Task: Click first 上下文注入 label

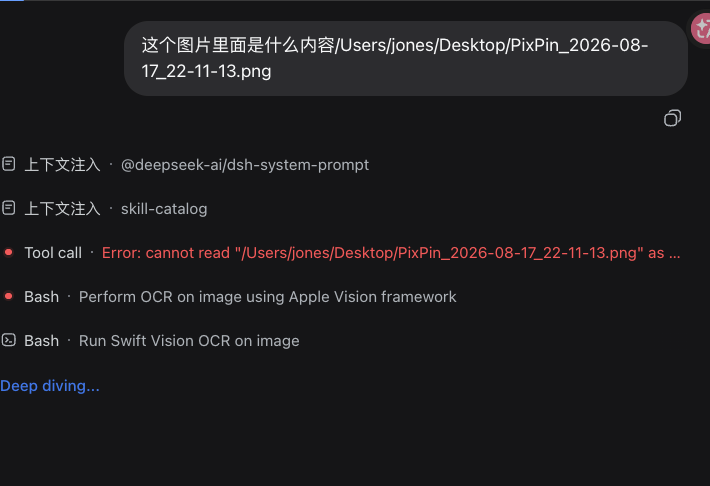Action: pos(62,165)
